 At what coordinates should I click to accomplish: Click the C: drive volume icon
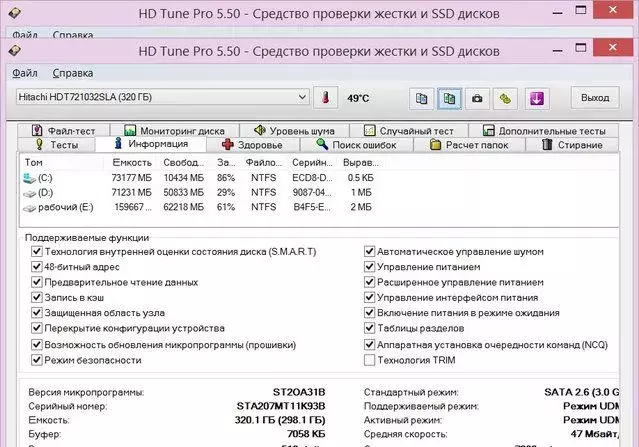(29, 178)
